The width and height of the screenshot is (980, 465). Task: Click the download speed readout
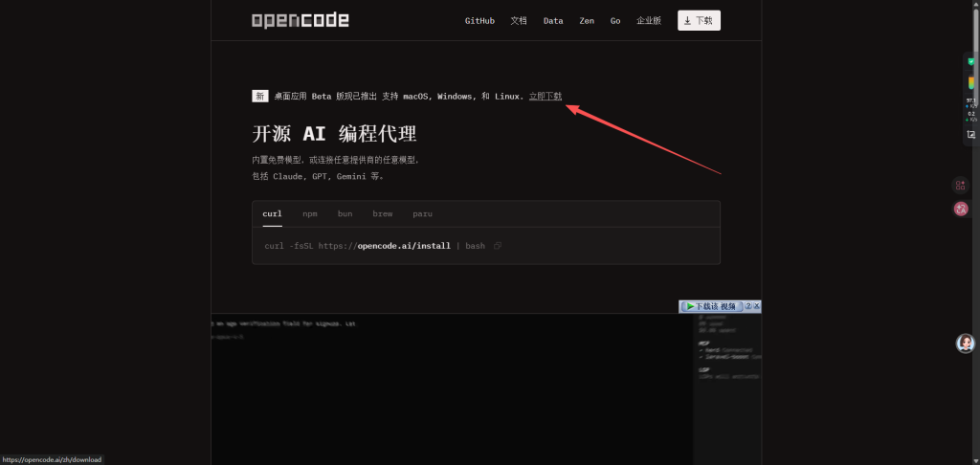(971, 117)
